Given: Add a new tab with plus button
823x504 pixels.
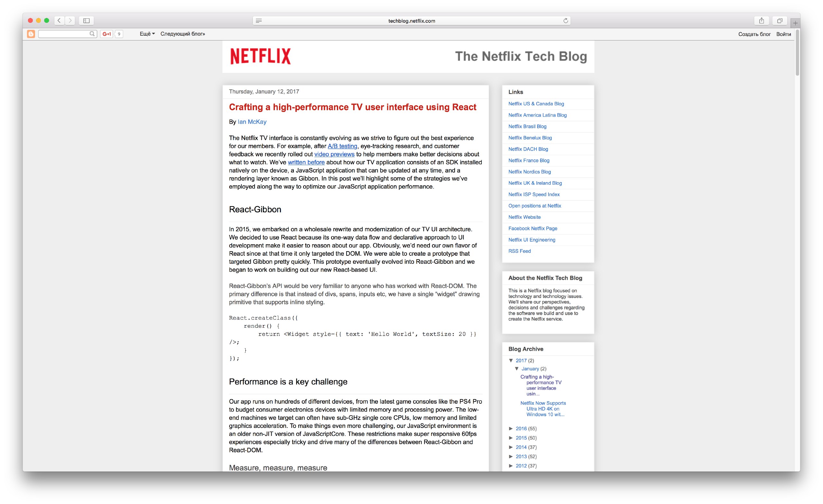Looking at the screenshot, I should pos(795,23).
